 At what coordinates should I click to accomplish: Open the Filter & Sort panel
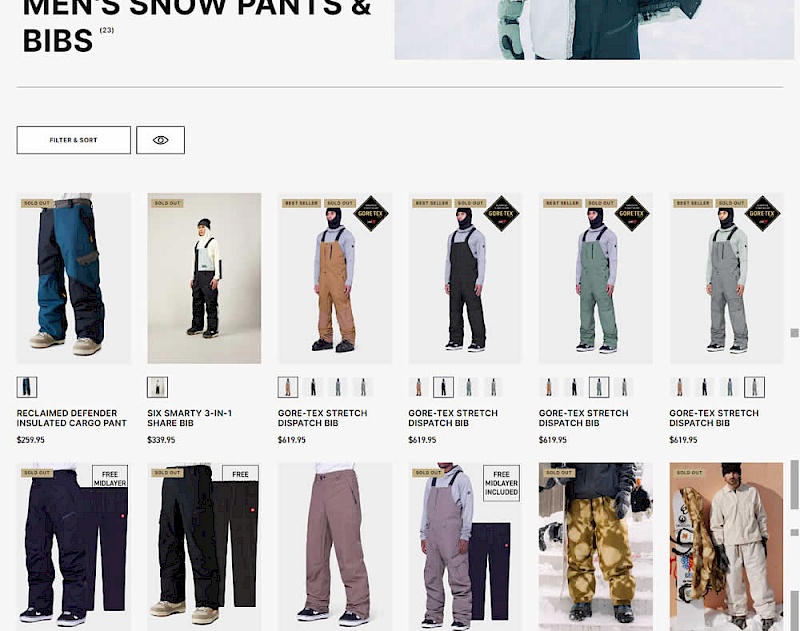[73, 140]
